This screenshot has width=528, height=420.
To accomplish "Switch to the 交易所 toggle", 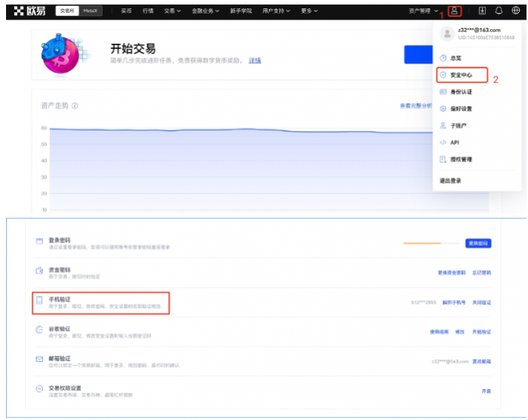I will coord(68,11).
